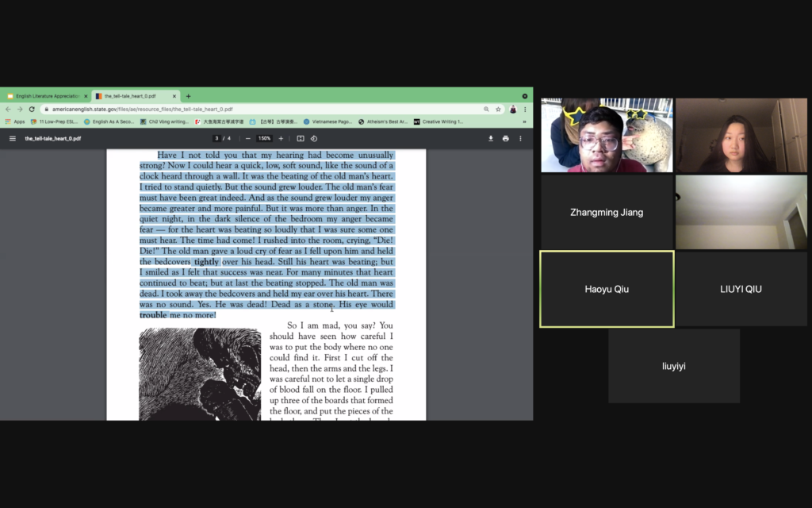
Task: Open PDF viewer more actions menu
Action: pos(520,138)
